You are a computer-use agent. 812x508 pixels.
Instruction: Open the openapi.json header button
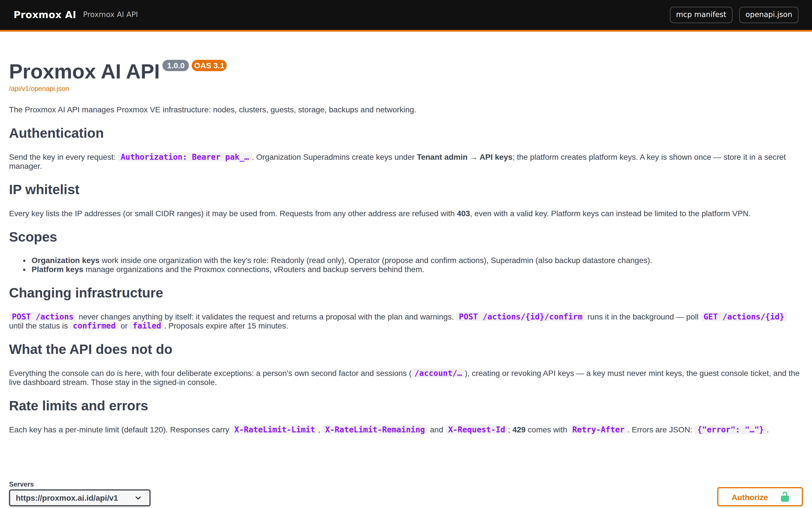(768, 15)
